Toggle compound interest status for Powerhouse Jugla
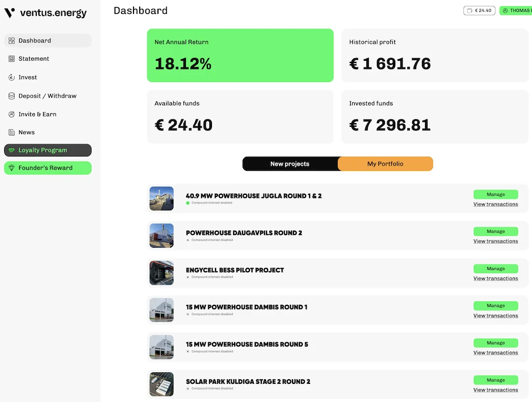This screenshot has height=402, width=532. (x=188, y=203)
